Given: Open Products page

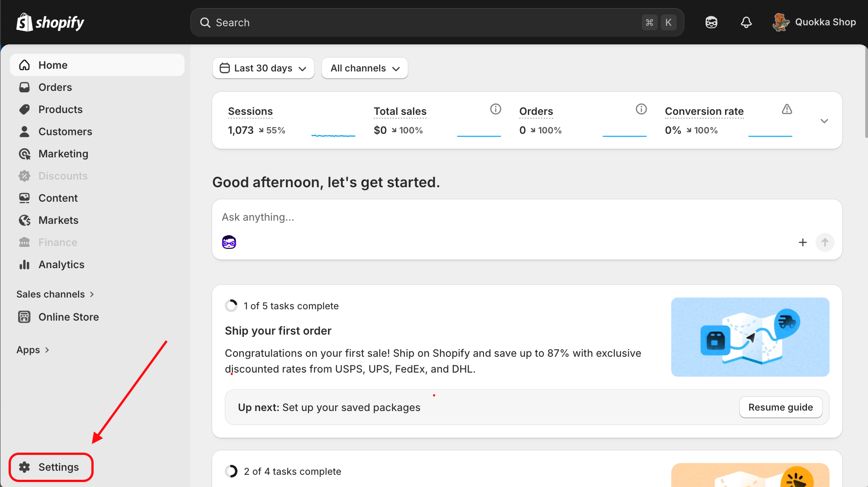Looking at the screenshot, I should (97, 109).
